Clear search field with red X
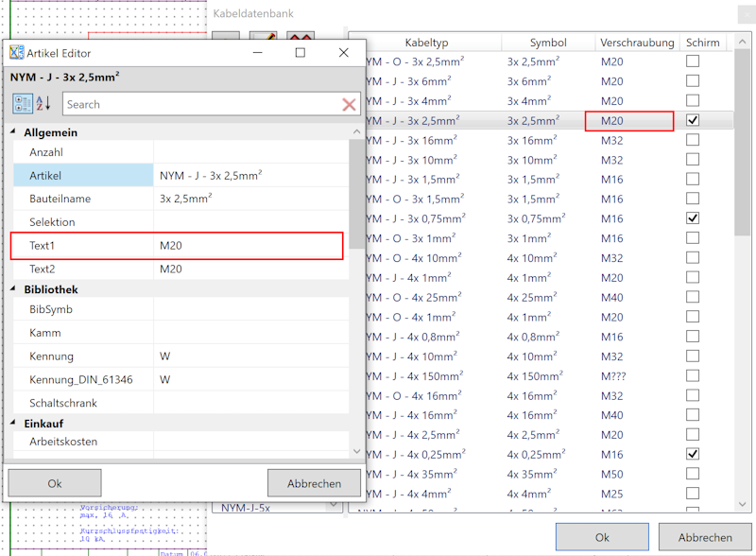756x556 pixels. (349, 105)
